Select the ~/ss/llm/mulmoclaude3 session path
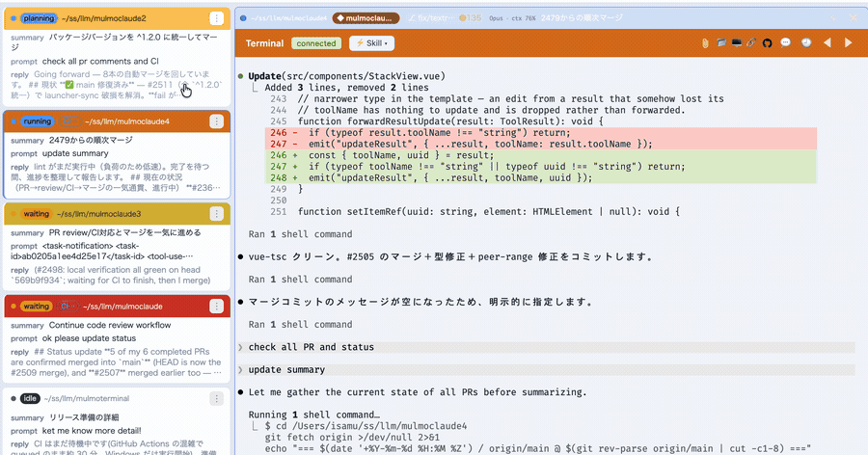The height and width of the screenshot is (455, 868). [x=98, y=214]
